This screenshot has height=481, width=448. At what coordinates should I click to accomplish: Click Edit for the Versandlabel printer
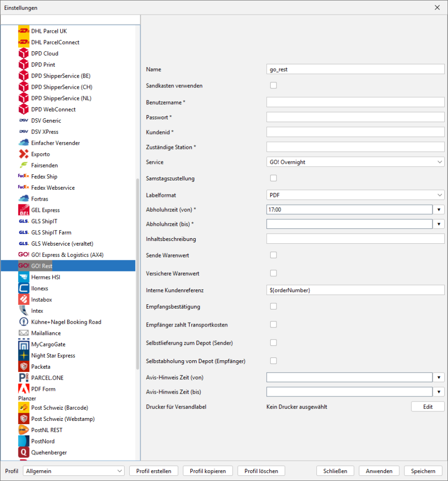(x=427, y=407)
